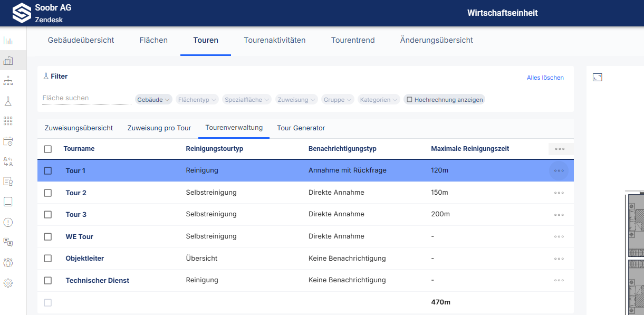644x315 pixels.
Task: Open the lab flask sidebar icon
Action: (x=8, y=101)
